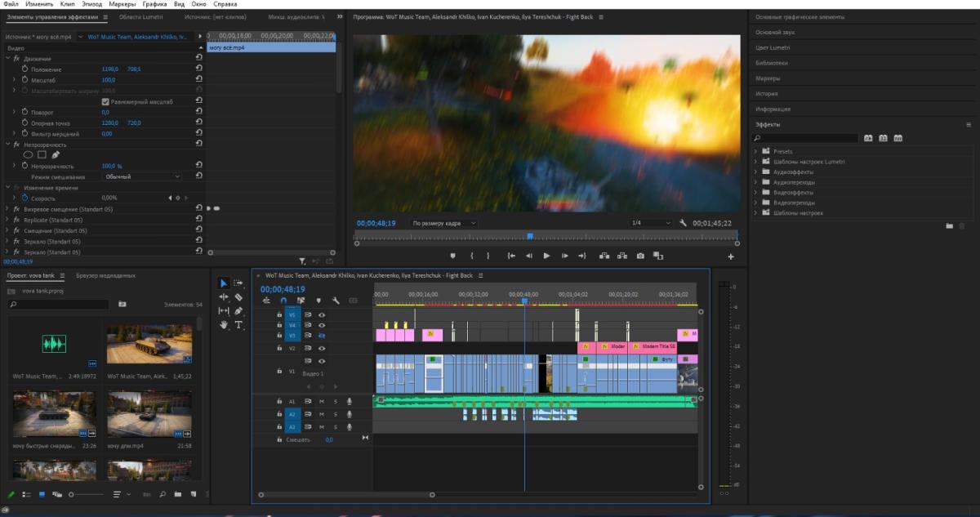Click the Program monitor playhead on scrub bar

click(x=529, y=236)
